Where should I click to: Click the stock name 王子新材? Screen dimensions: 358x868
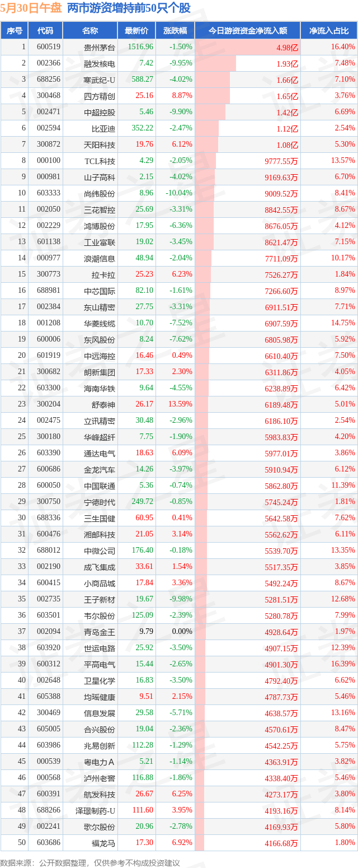coord(100,600)
